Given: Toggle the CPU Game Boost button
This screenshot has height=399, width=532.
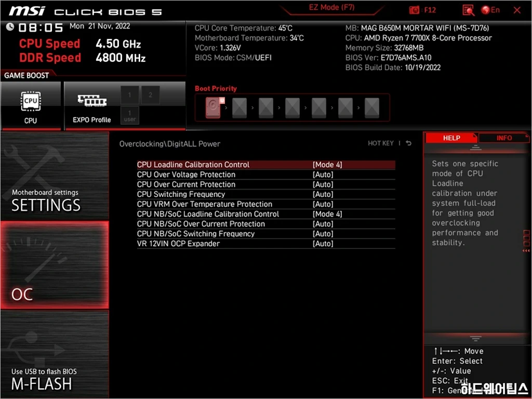Looking at the screenshot, I should (x=31, y=106).
